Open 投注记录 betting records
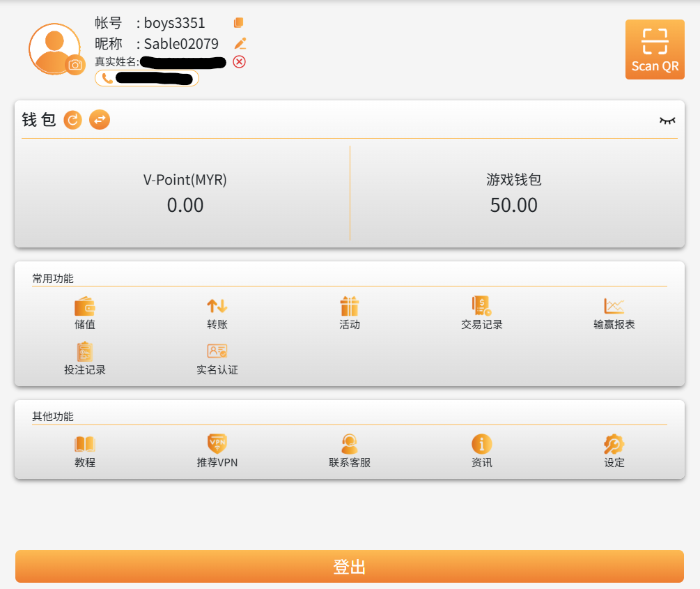The image size is (700, 589). (85, 358)
